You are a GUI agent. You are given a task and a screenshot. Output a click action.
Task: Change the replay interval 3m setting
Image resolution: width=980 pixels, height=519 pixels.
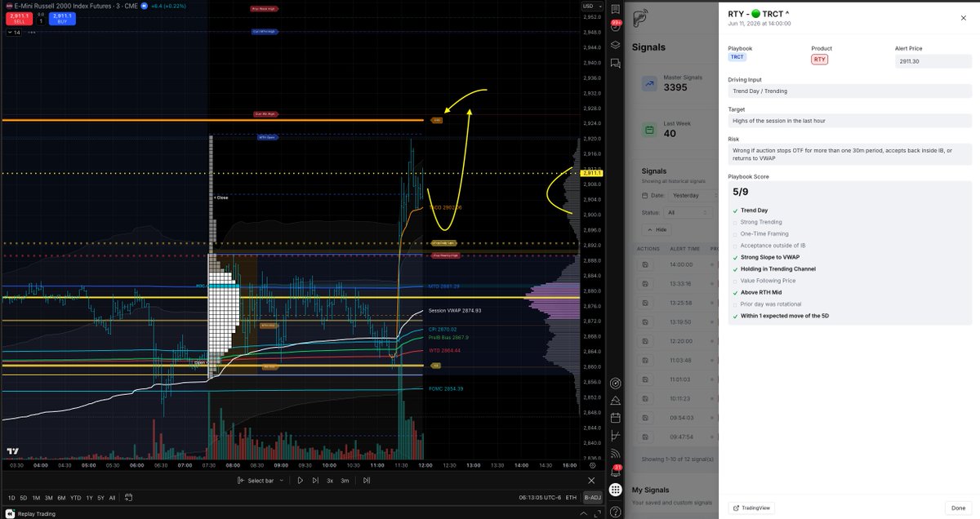click(345, 481)
